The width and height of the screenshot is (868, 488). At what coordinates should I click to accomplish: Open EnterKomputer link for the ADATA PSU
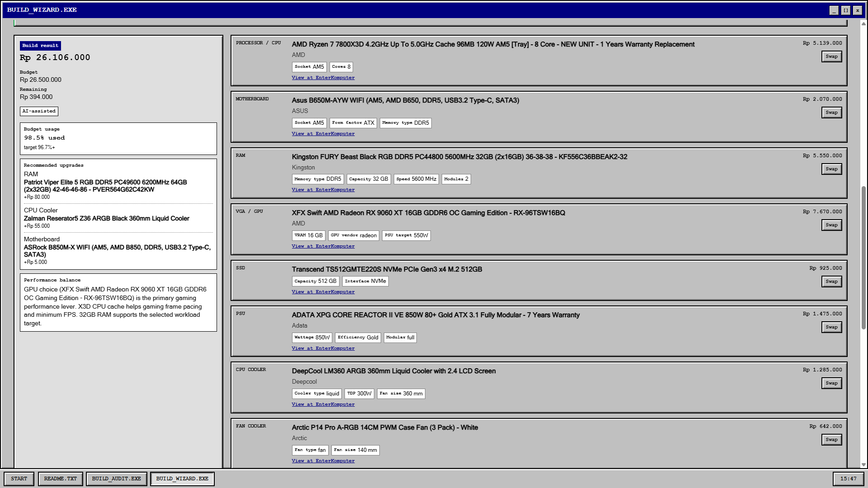coord(323,348)
